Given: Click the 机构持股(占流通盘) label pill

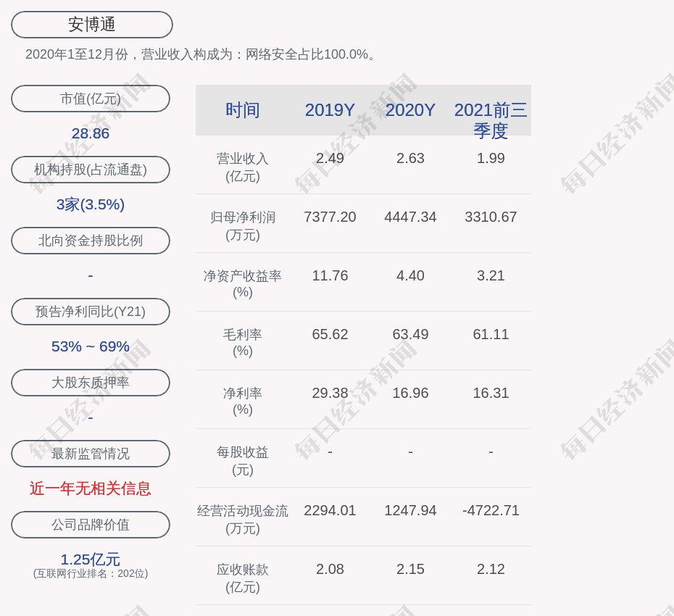Looking at the screenshot, I should pos(91,170).
